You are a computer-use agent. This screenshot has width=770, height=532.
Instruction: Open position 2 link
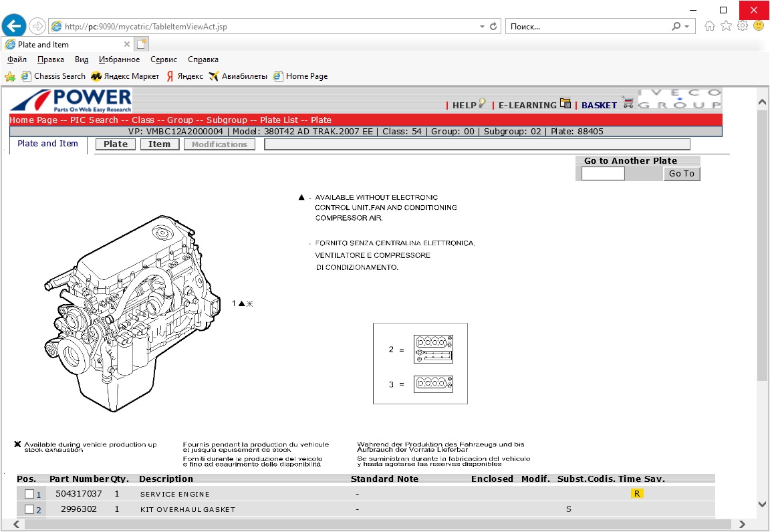[x=39, y=510]
